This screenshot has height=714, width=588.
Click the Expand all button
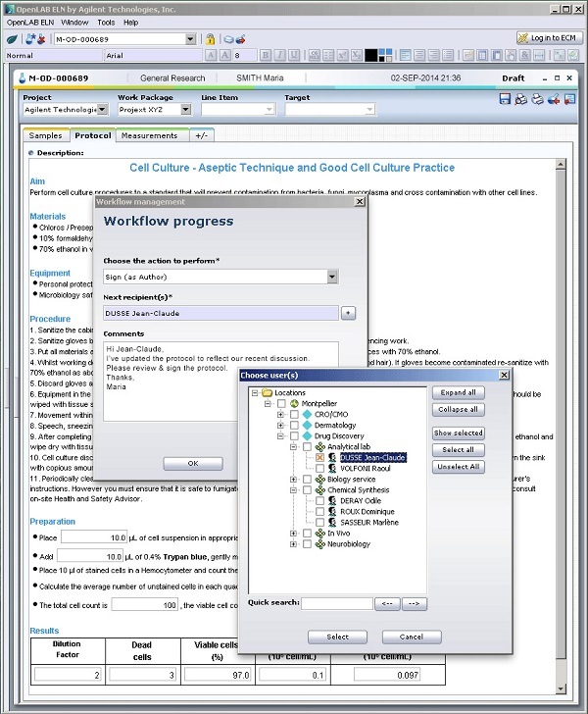(x=459, y=392)
